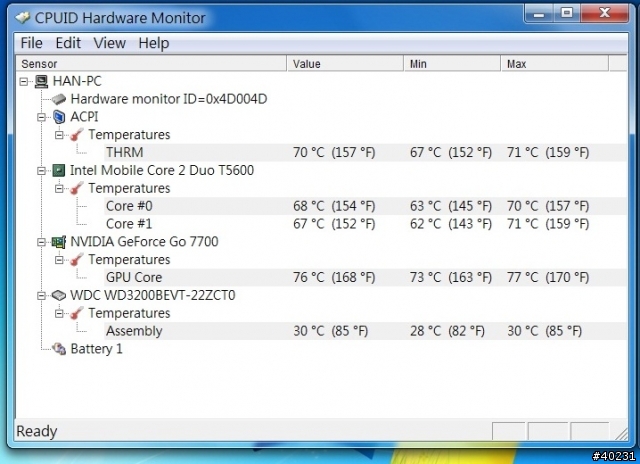The width and height of the screenshot is (640, 464).
Task: Collapse Temperatures under ACPI
Action: 59,135
